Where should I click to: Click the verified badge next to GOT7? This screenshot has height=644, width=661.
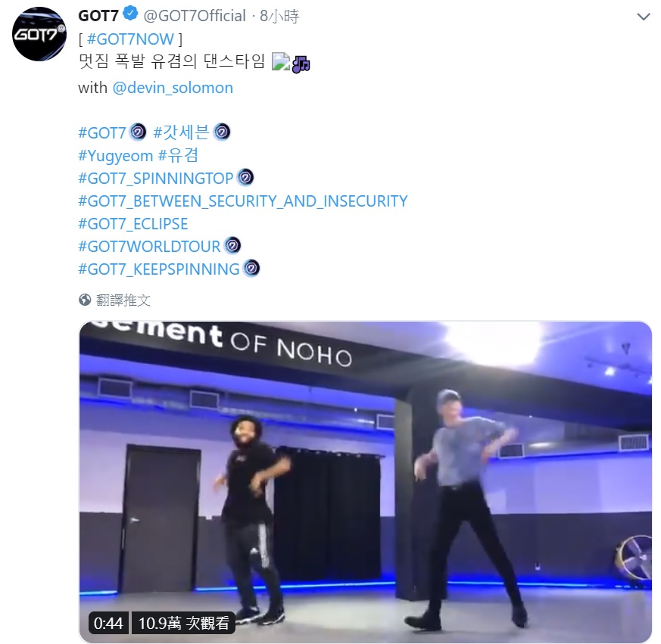tap(130, 14)
